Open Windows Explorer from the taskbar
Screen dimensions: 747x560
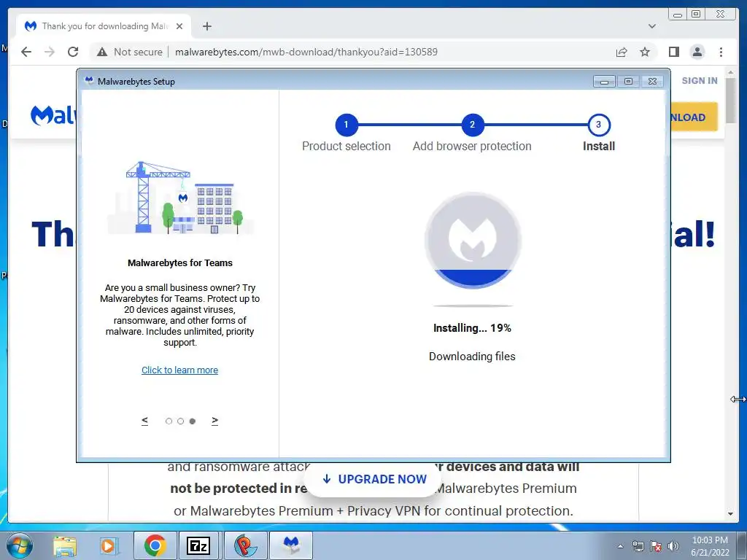pos(65,545)
